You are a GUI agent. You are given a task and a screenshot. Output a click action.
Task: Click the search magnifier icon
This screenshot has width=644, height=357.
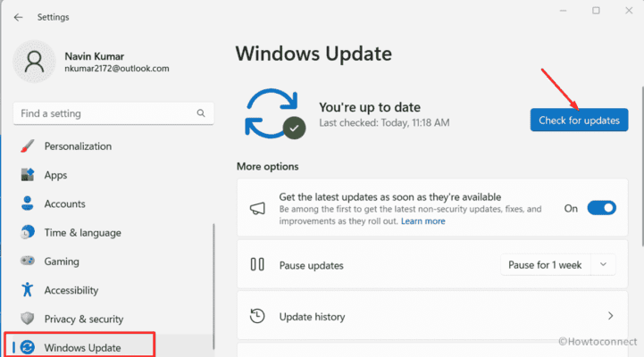[x=201, y=113]
